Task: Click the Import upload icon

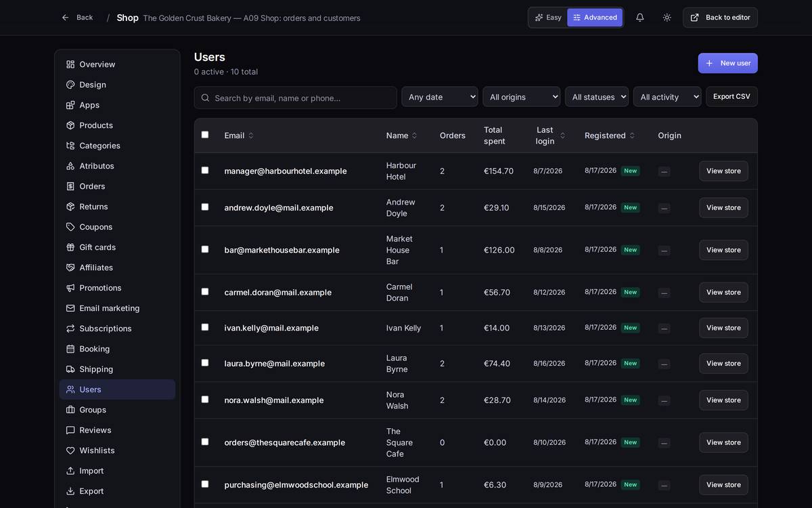Action: pyautogui.click(x=70, y=471)
